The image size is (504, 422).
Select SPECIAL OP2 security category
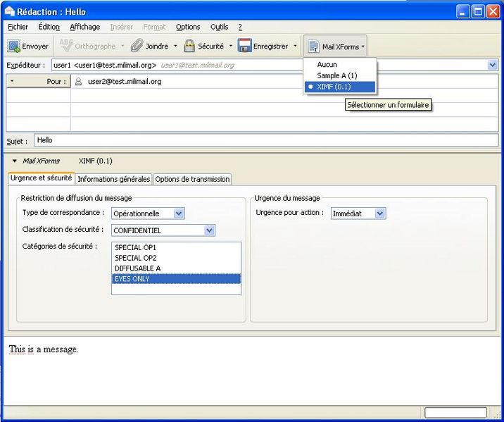176,258
